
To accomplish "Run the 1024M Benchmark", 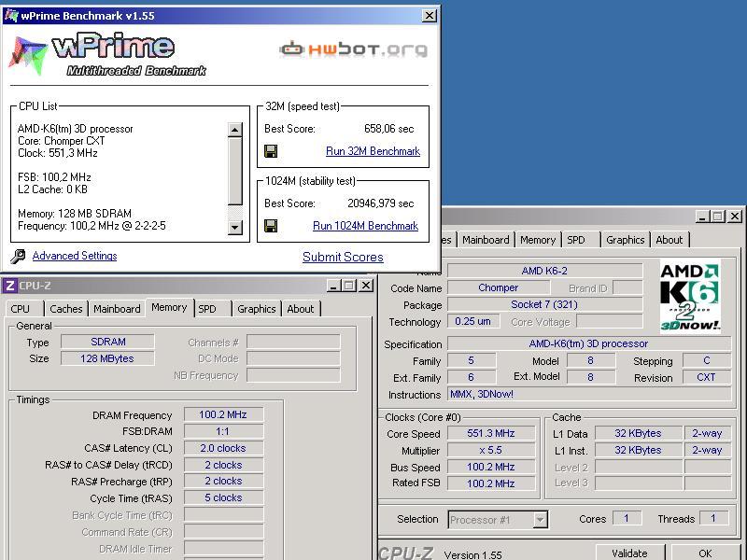I will coord(365,226).
